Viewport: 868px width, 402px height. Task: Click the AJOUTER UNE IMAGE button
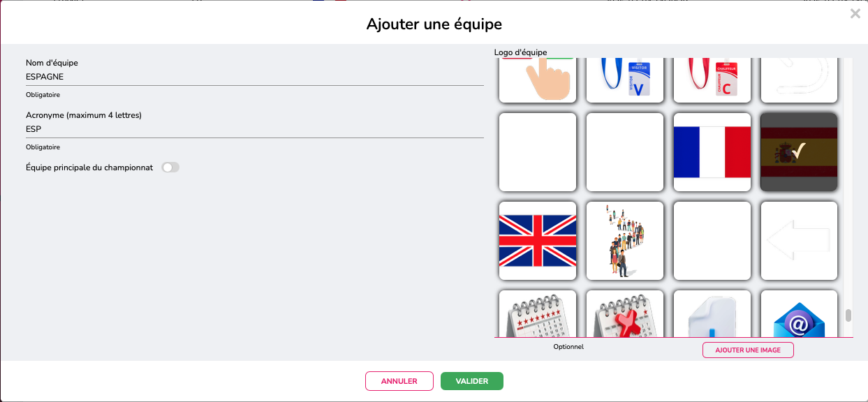(x=748, y=350)
